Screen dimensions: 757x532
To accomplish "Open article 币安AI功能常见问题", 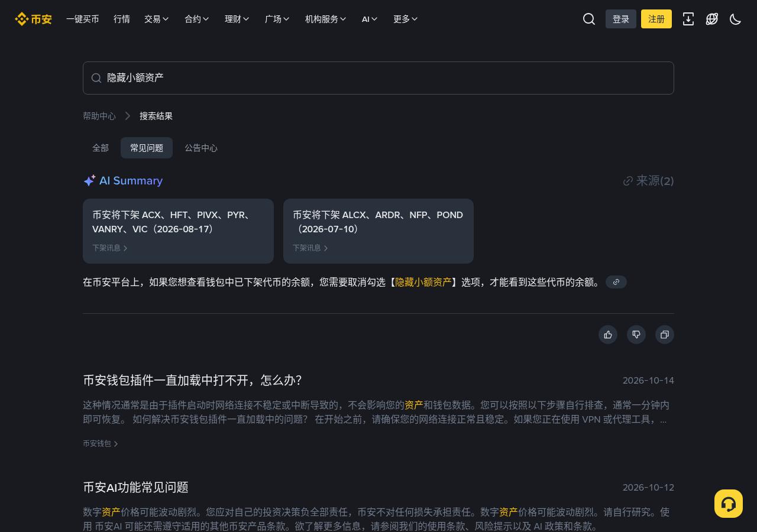I will coord(135,488).
